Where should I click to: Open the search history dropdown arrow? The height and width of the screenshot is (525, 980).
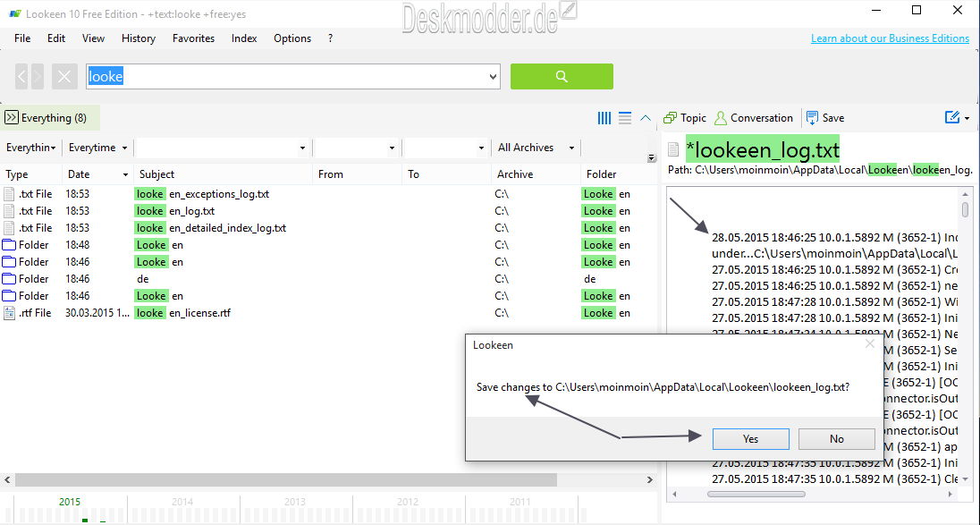[x=493, y=77]
